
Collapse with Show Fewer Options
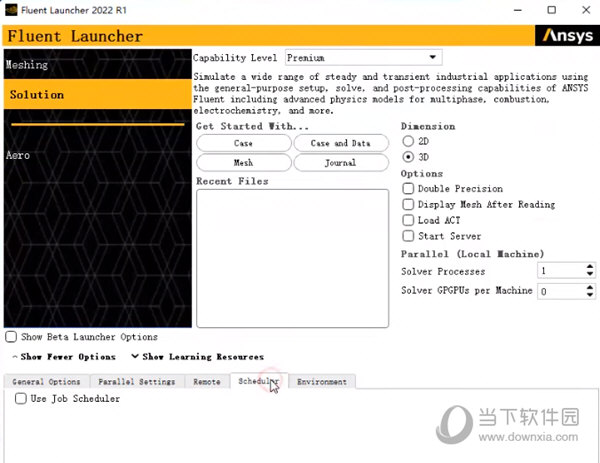pos(64,357)
